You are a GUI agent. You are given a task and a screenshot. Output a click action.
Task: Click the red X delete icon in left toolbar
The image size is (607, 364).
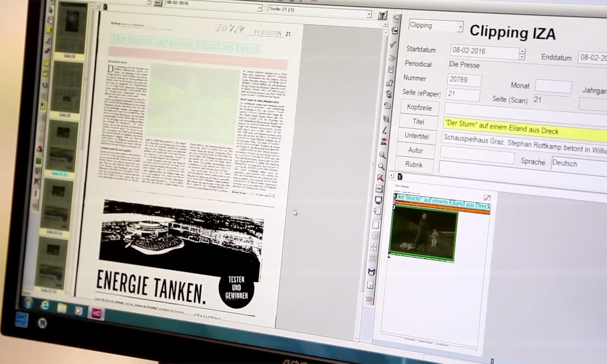[x=37, y=181]
